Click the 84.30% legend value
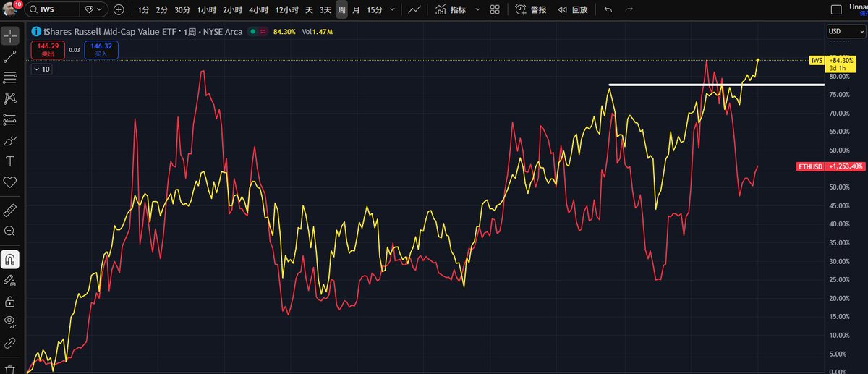 click(x=284, y=32)
